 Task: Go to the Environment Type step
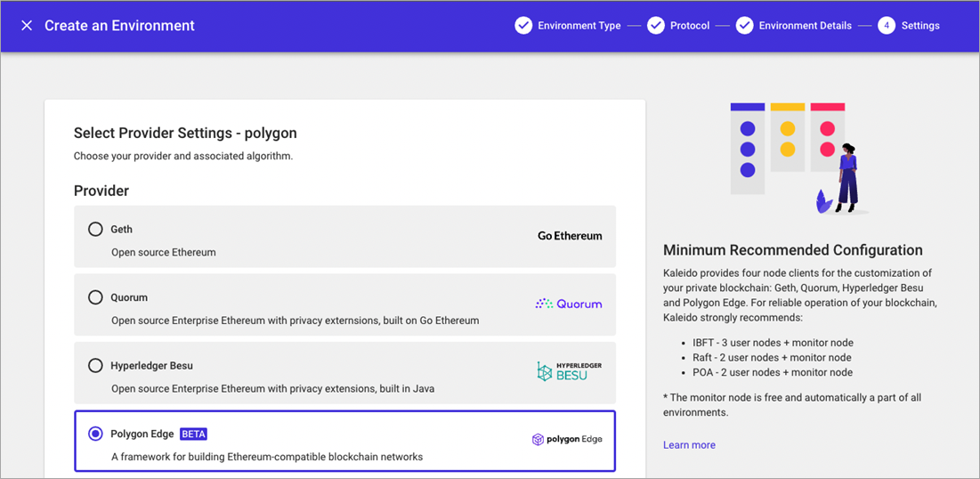point(568,26)
